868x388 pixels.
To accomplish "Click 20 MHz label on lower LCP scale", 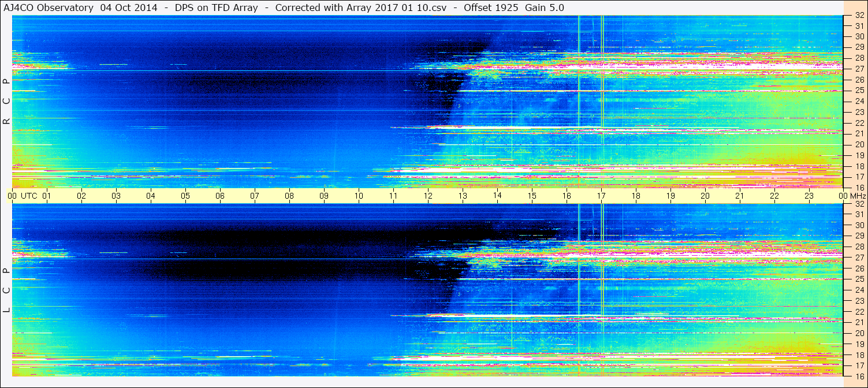I will click(x=859, y=333).
